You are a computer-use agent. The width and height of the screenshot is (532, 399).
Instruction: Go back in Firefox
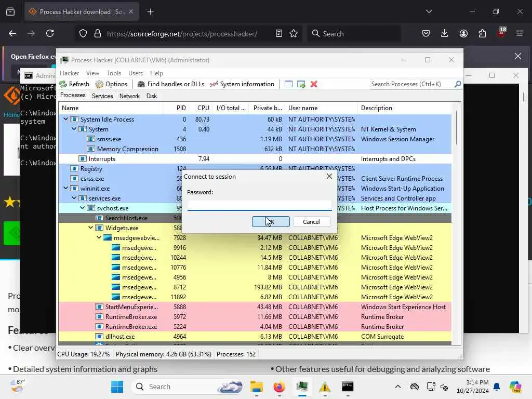(12, 33)
